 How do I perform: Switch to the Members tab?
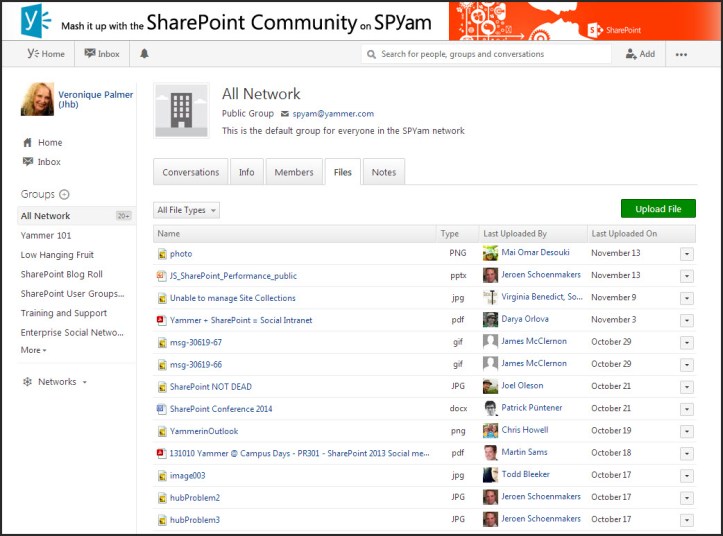point(294,172)
